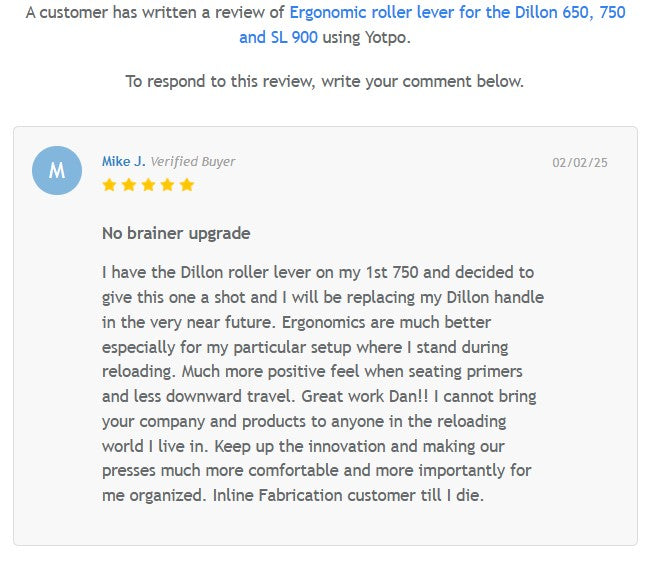Click the 'To respond to this review' instruction

[x=324, y=81]
